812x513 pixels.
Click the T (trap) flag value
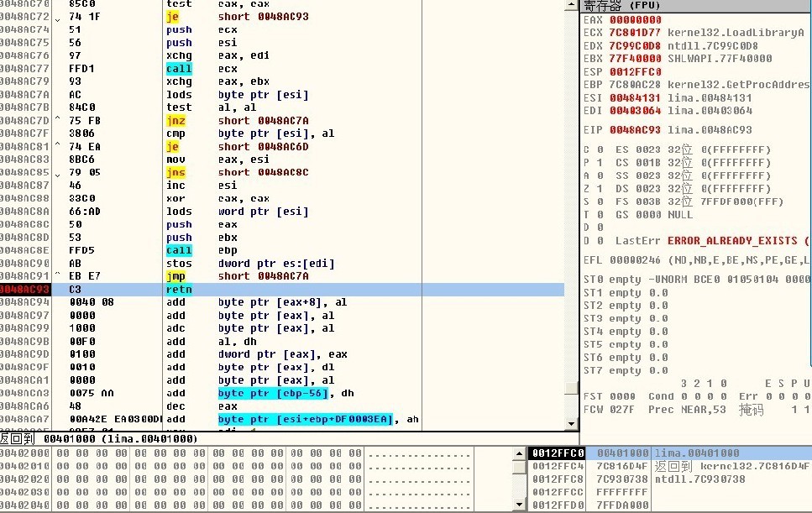tap(600, 215)
